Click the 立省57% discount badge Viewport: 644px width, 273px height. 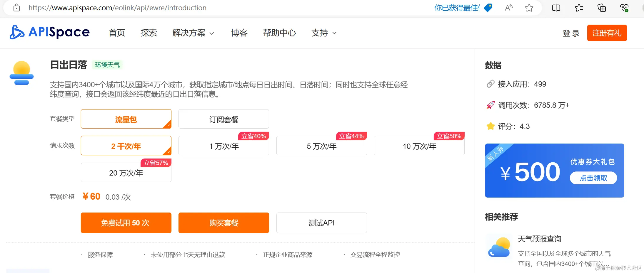(x=156, y=163)
